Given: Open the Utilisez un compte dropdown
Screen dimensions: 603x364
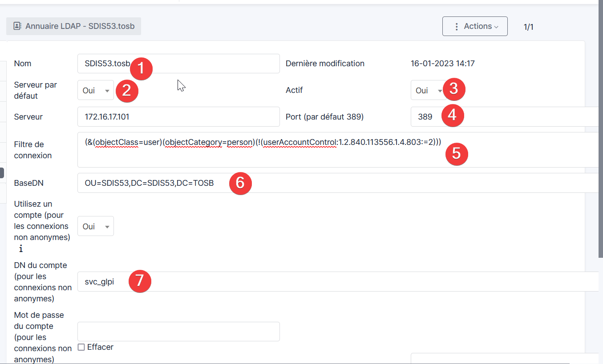Looking at the screenshot, I should (96, 226).
